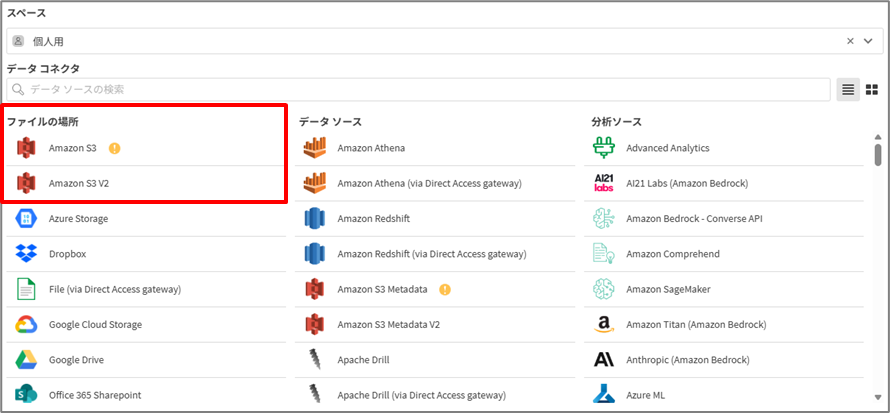The image size is (890, 413).
Task: Clear the selected 個人用 space
Action: click(x=851, y=41)
